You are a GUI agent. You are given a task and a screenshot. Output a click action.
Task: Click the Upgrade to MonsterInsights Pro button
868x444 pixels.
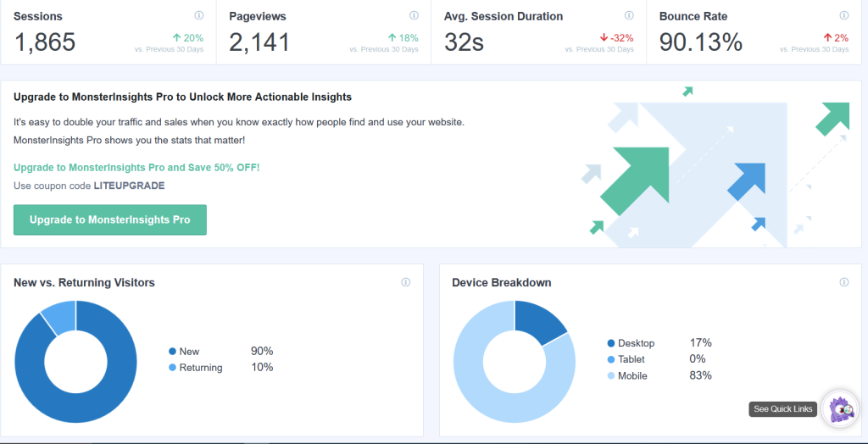click(x=110, y=219)
